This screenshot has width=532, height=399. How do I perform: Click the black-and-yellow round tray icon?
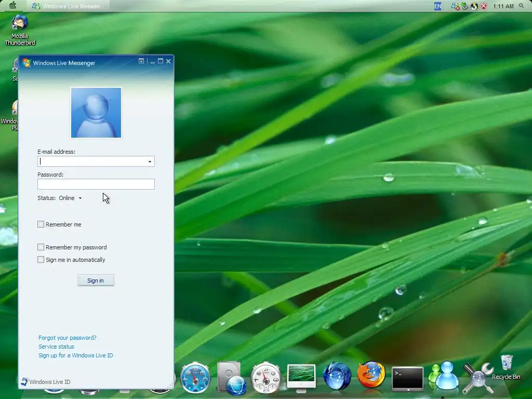tap(474, 6)
